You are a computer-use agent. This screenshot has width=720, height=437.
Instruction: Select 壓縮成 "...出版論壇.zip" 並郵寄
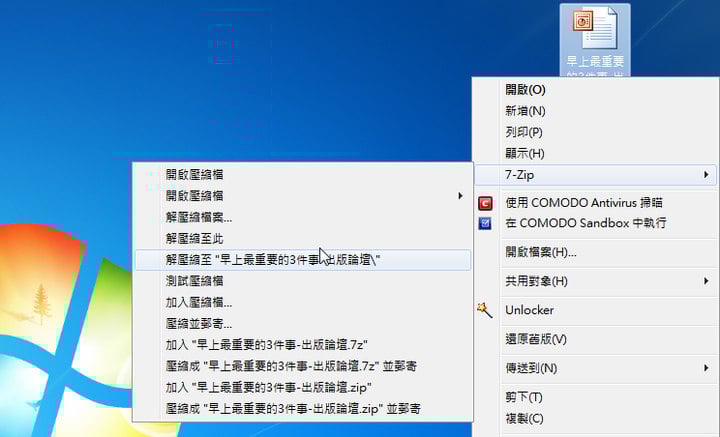[x=303, y=409]
